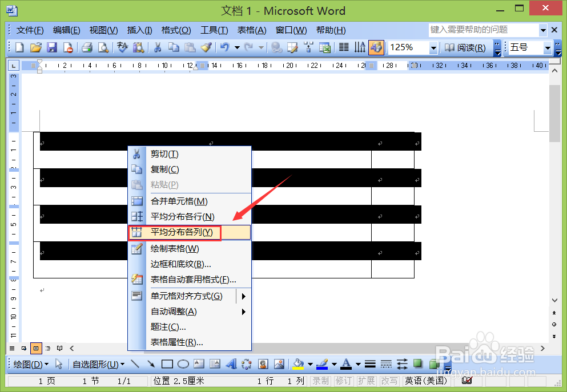Choose 平均分布各列(Y) in context menu
This screenshot has height=392, width=567.
click(190, 232)
